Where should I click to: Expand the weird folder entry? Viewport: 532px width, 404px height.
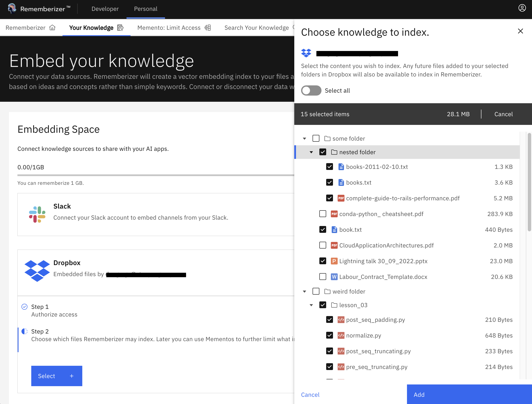304,291
